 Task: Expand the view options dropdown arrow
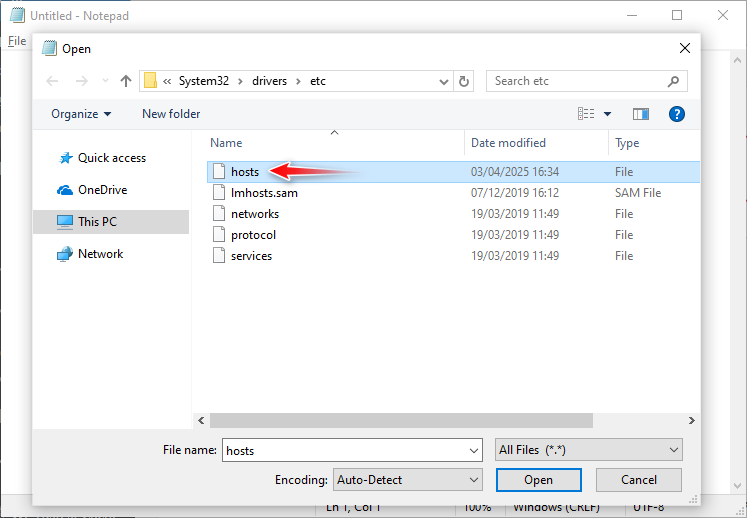[607, 114]
